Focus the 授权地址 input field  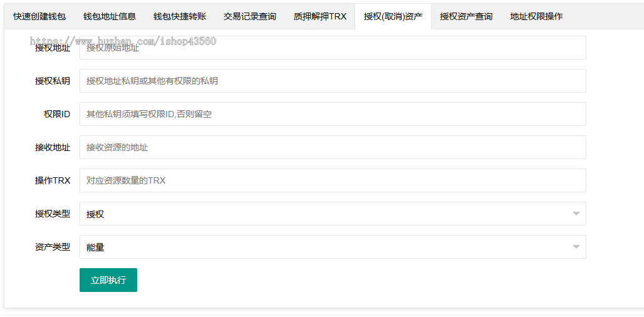coord(333,48)
